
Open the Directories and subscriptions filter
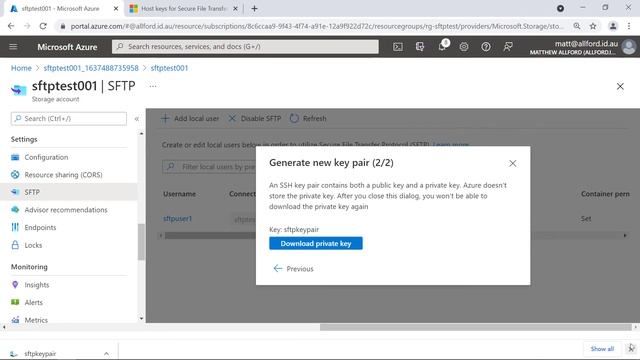(420, 47)
